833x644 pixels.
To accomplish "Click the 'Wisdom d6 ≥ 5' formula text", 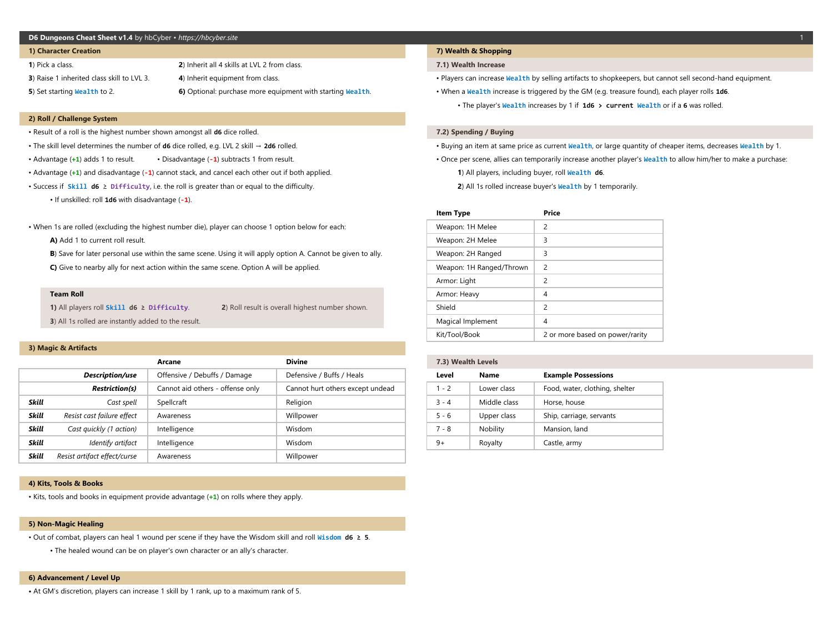I will [x=343, y=537].
